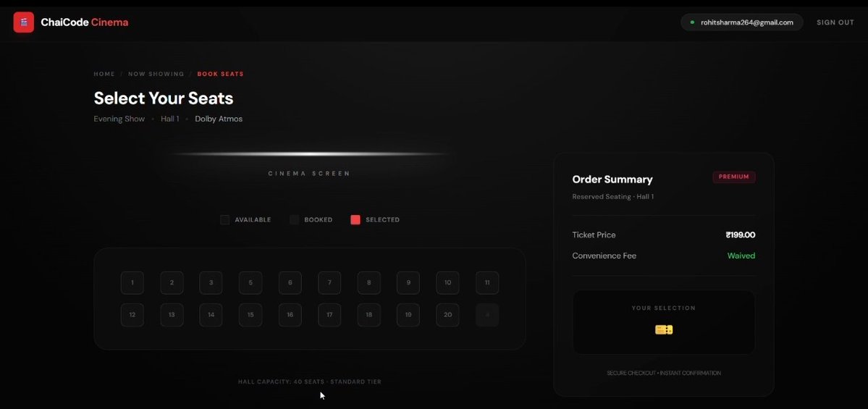Viewport: 868px width, 409px height.
Task: Click the Order Summary heading
Action: 612,180
